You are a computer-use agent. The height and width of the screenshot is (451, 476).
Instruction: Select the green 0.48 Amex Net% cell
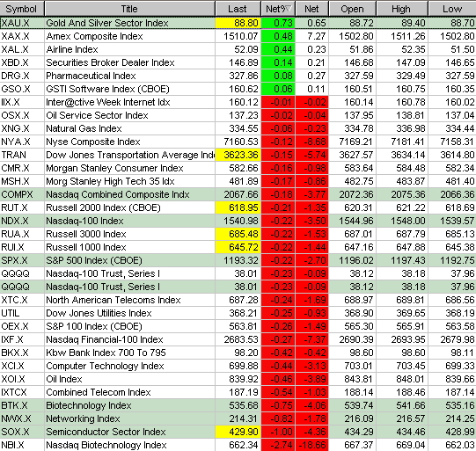pos(278,36)
